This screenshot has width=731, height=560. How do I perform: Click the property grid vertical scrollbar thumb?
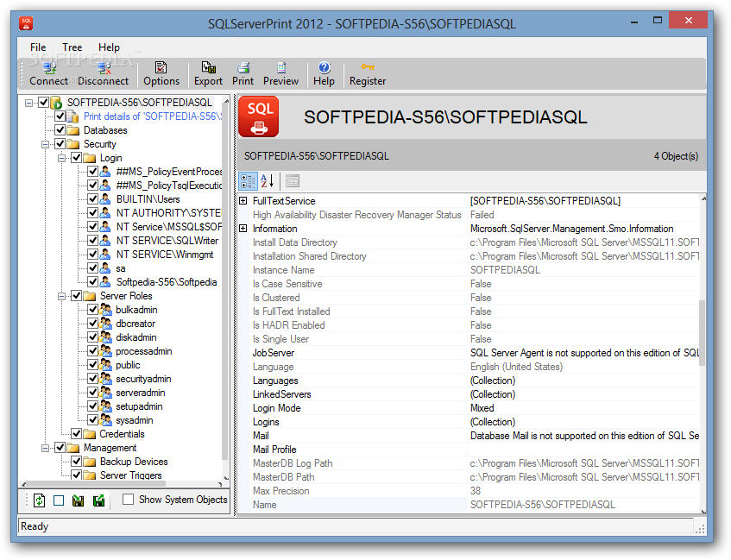coord(703,333)
